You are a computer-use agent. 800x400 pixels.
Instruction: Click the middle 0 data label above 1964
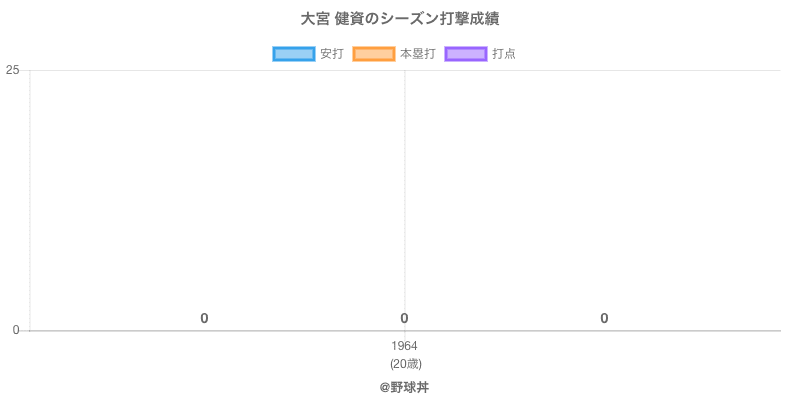pyautogui.click(x=404, y=318)
